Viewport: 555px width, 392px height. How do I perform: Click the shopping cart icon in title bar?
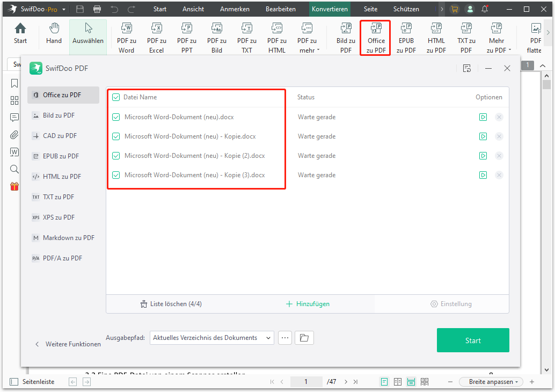tap(455, 9)
